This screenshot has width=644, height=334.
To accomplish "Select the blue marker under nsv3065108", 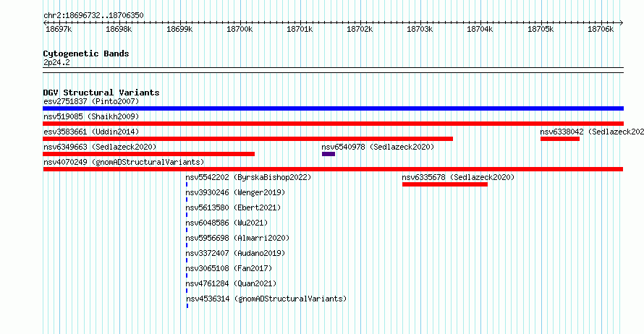I will coord(187,275).
